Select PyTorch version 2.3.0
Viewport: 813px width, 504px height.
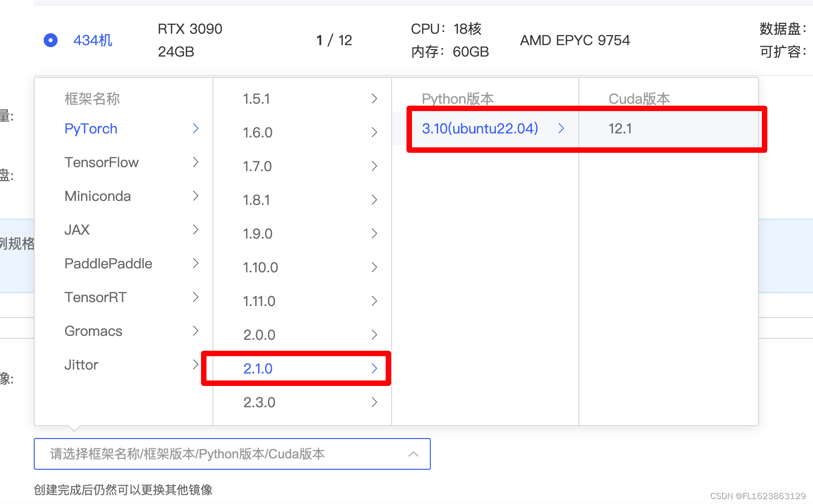(x=259, y=402)
